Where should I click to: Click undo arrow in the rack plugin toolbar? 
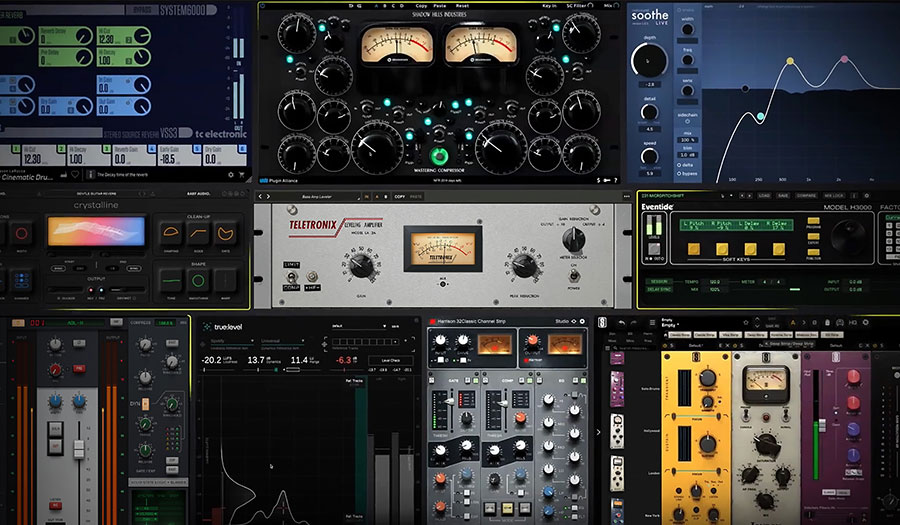coord(622,322)
